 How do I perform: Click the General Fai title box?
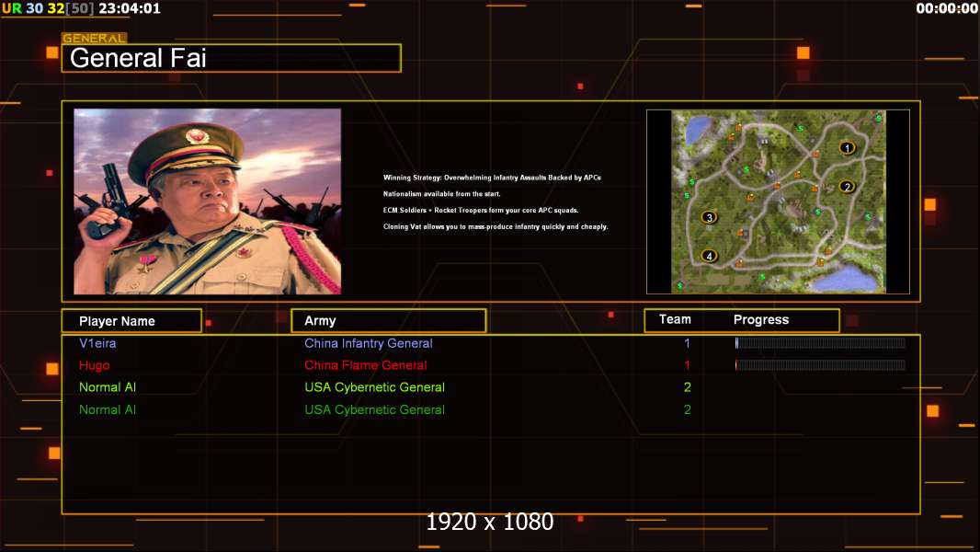tap(232, 58)
